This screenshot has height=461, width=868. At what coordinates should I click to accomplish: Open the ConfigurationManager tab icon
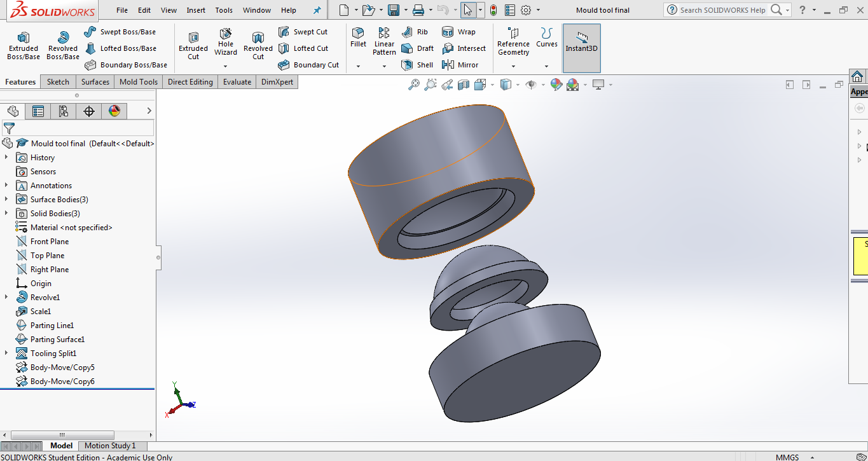coord(64,111)
